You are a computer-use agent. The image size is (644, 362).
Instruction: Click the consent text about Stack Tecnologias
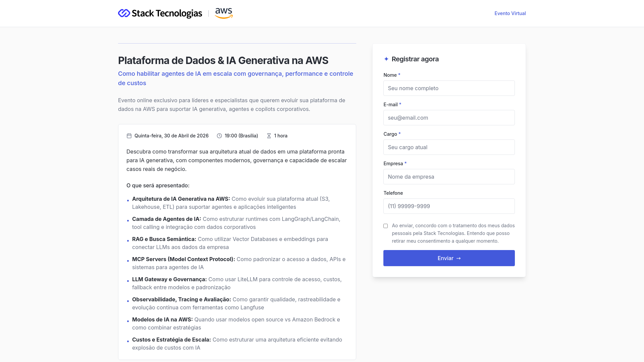453,233
